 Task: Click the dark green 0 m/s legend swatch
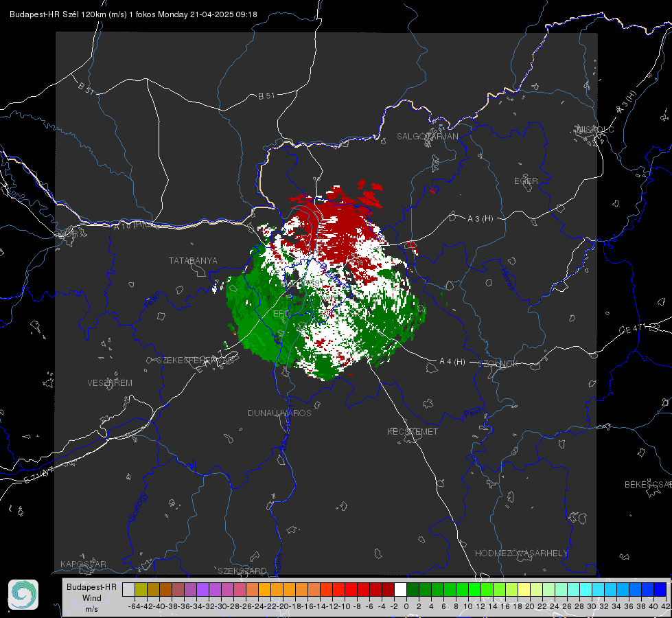coord(413,590)
